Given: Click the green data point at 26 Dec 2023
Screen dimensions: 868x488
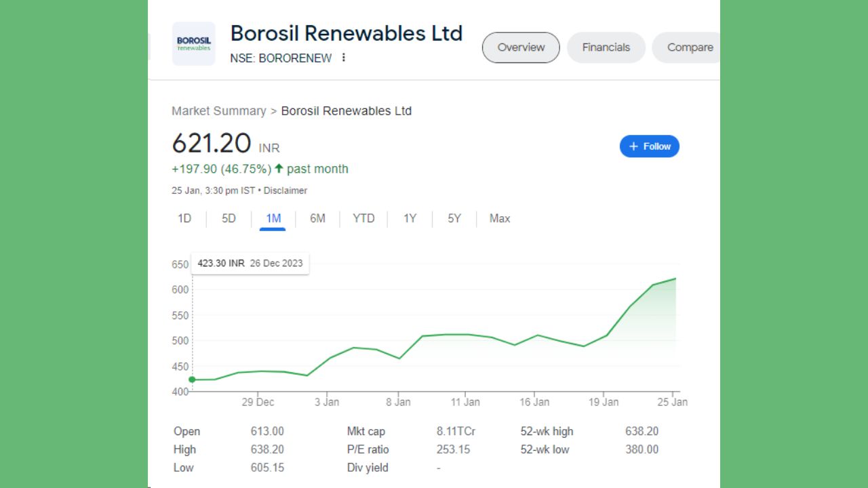Looking at the screenshot, I should (192, 380).
